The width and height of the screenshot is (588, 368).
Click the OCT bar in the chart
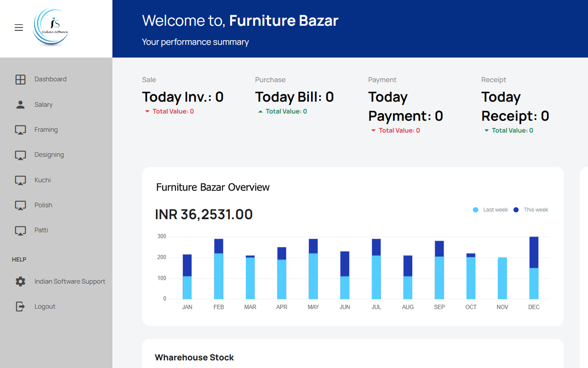click(x=471, y=276)
